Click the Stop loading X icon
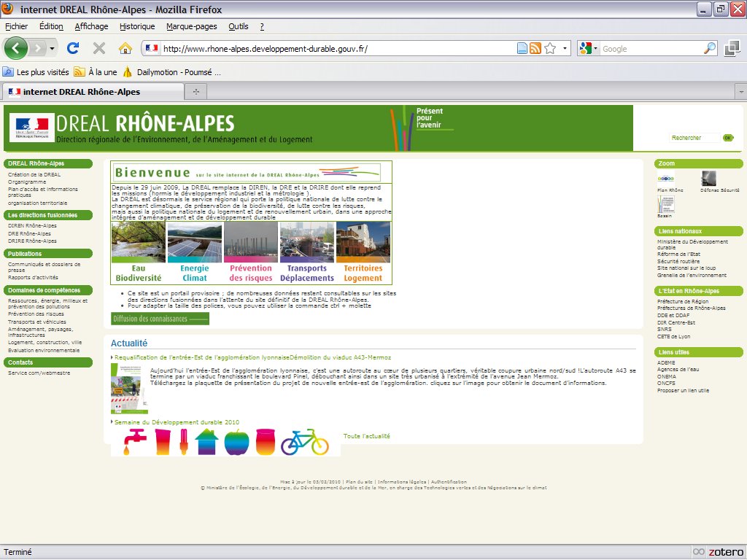 [99, 49]
